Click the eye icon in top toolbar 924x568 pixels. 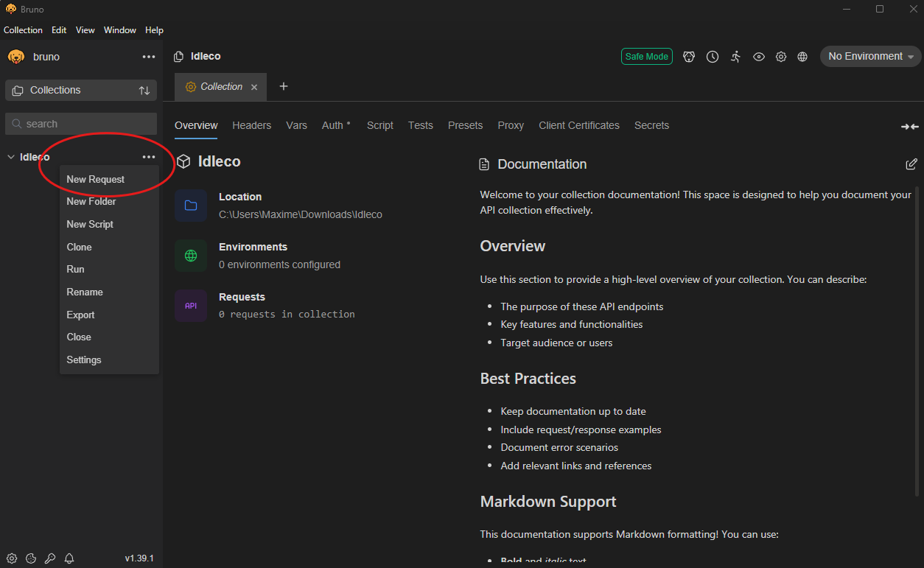pyautogui.click(x=758, y=57)
